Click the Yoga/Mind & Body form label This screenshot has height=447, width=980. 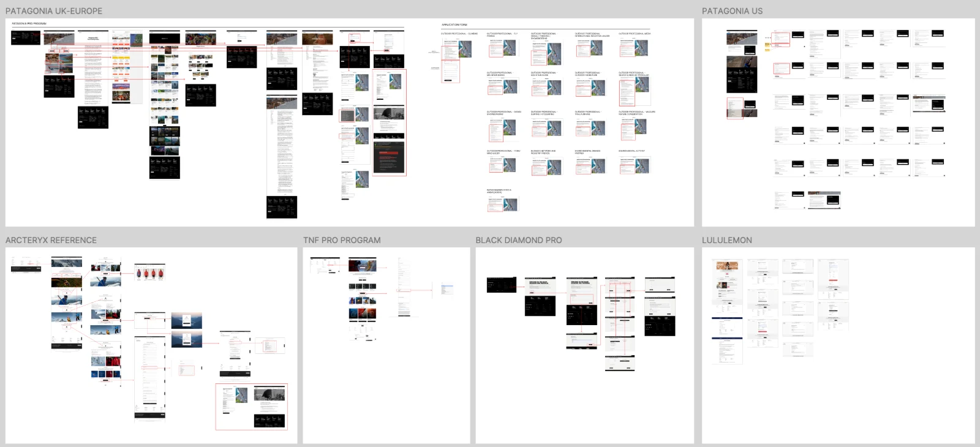point(503,152)
